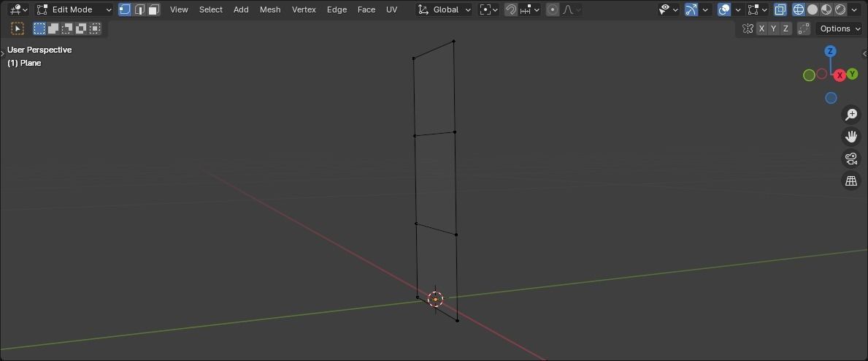Open the Mesh menu
Viewport: 868px width, 361px height.
(x=270, y=9)
